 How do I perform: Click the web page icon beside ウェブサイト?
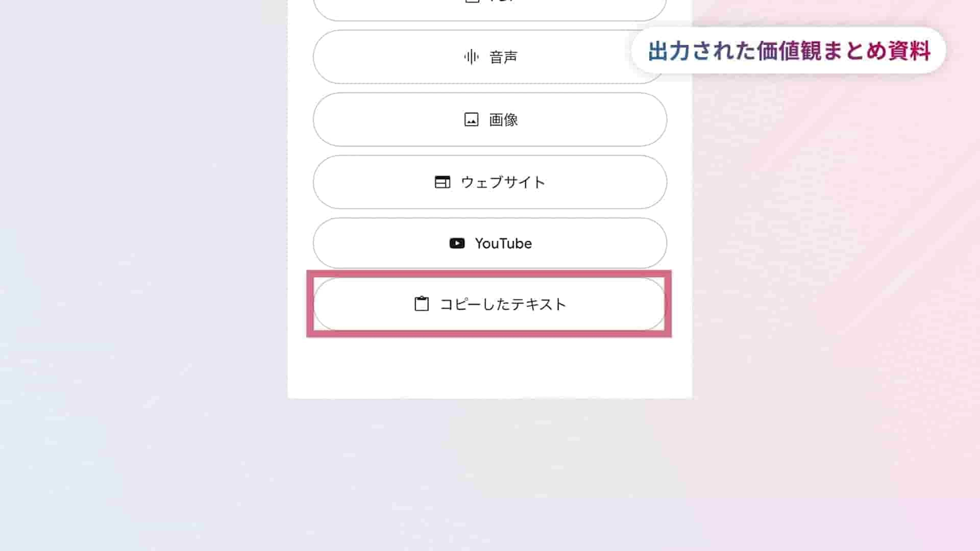[x=442, y=182]
